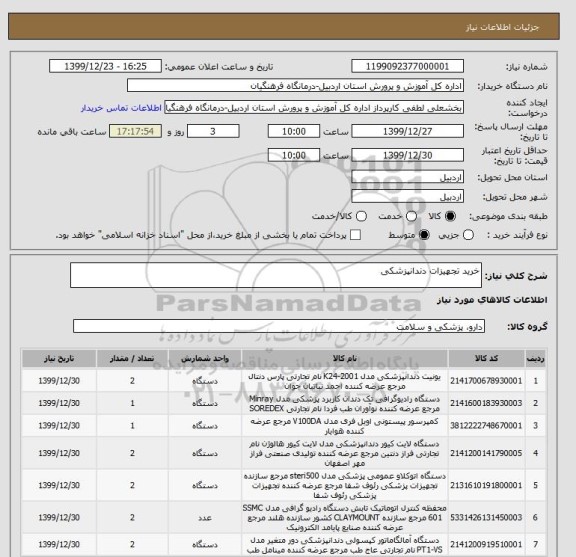The width and height of the screenshot is (576, 557).
Task: Select the متوسط purchase type radio
Action: (x=424, y=235)
